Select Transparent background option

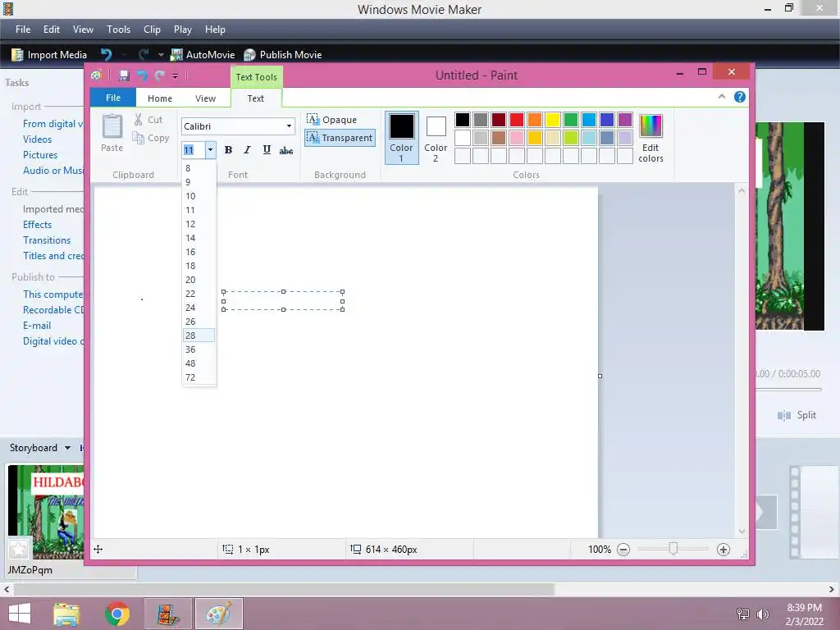click(340, 138)
